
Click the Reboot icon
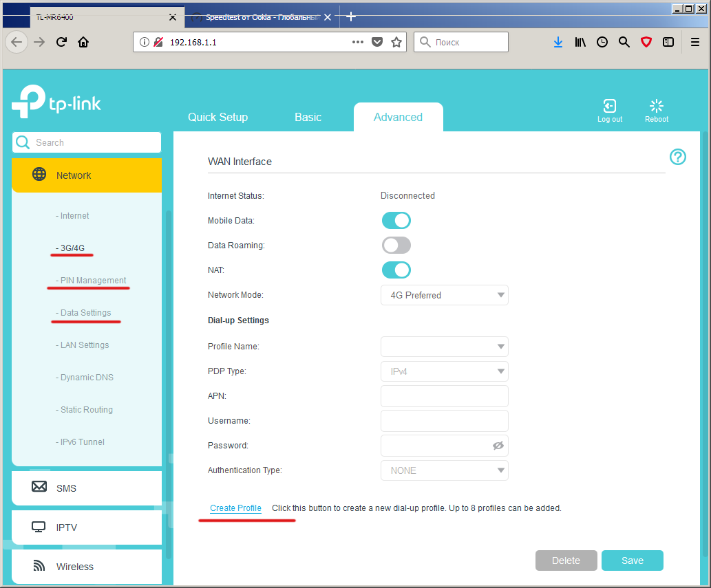click(x=656, y=106)
